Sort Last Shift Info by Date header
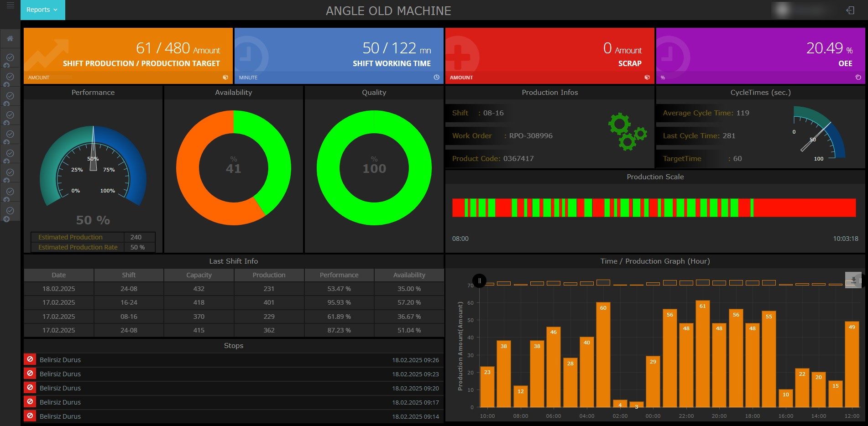 59,275
